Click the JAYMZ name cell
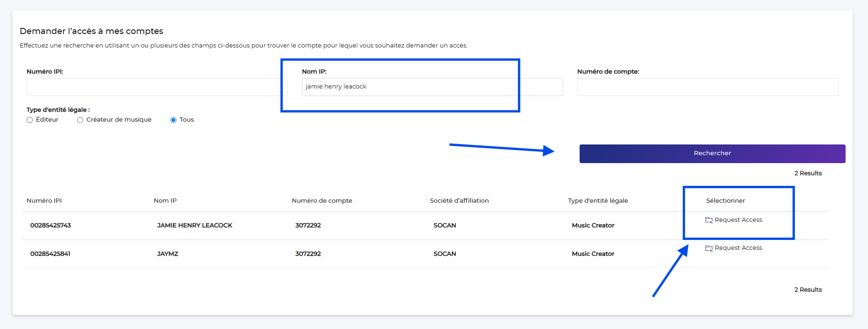 point(168,254)
